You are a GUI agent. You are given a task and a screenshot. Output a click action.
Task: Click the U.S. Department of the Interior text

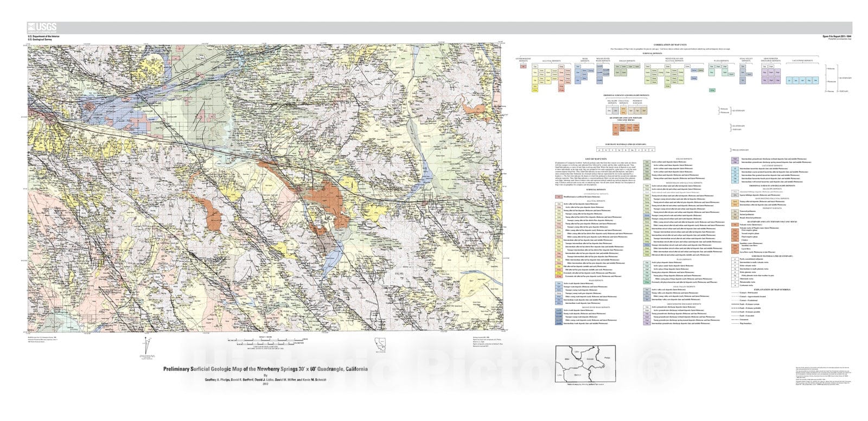coord(43,36)
